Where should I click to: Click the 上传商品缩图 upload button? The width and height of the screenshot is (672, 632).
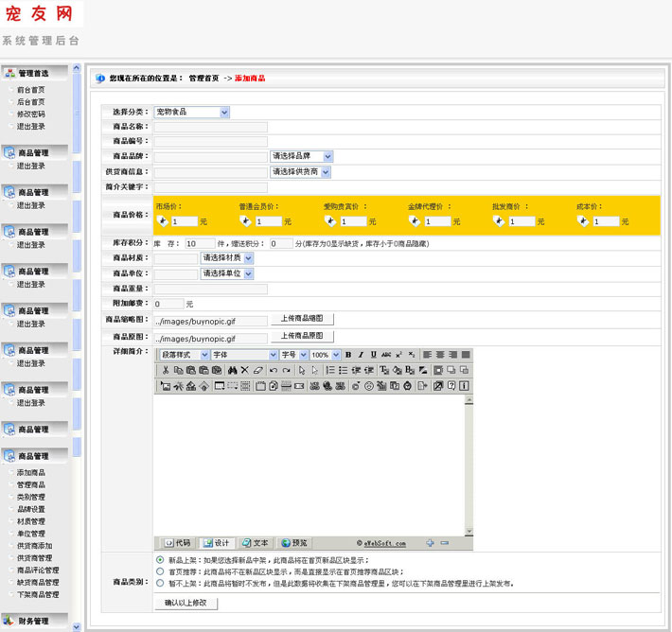pos(302,319)
